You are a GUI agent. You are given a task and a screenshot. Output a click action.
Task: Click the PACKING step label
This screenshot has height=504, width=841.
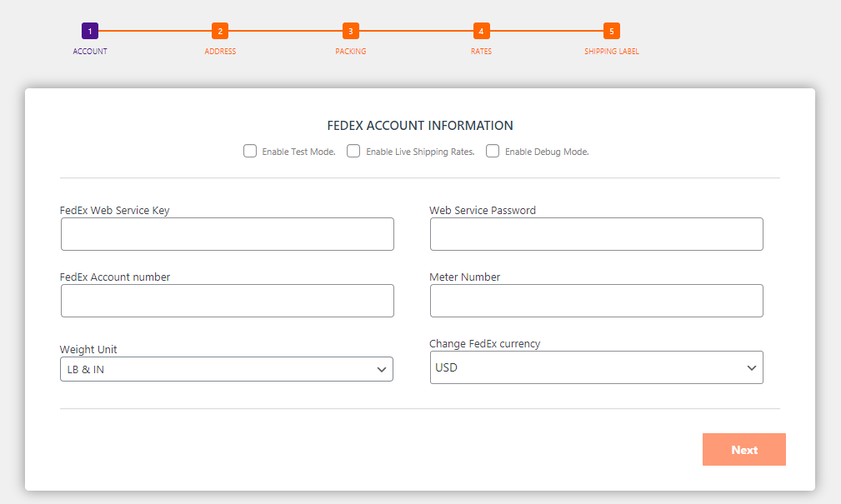click(x=351, y=52)
